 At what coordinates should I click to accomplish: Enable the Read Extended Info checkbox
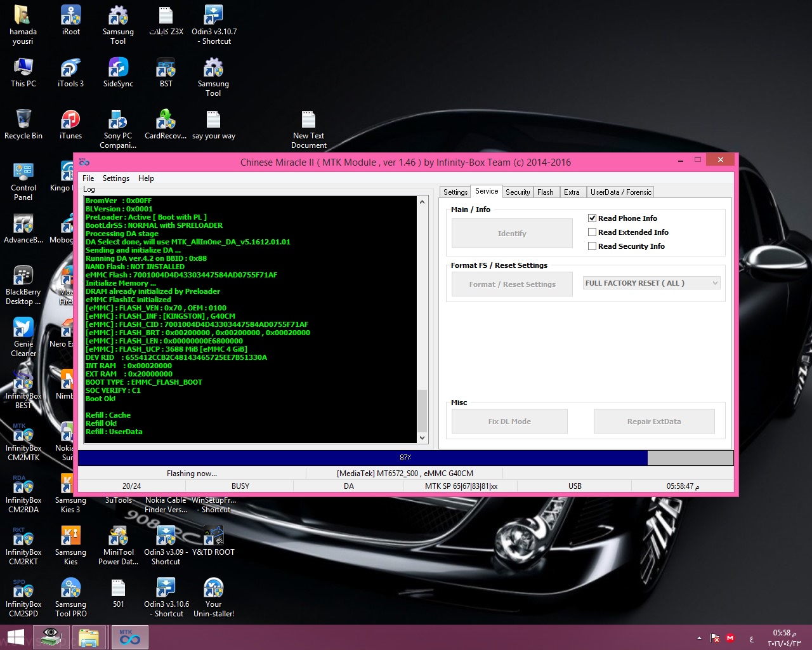click(x=593, y=232)
